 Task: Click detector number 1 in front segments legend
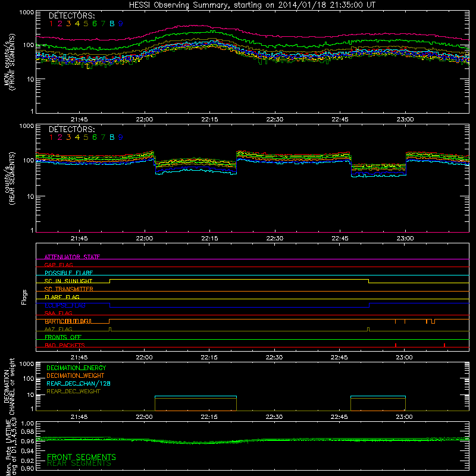click(x=51, y=24)
